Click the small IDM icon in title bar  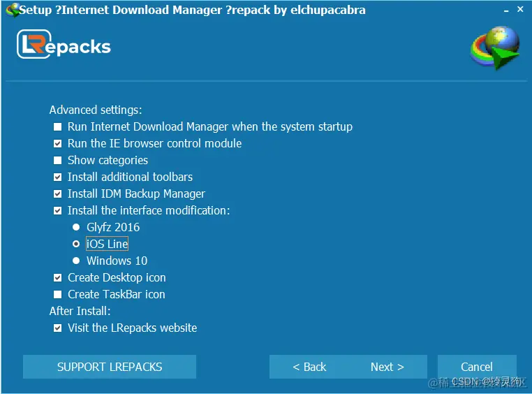pos(13,10)
